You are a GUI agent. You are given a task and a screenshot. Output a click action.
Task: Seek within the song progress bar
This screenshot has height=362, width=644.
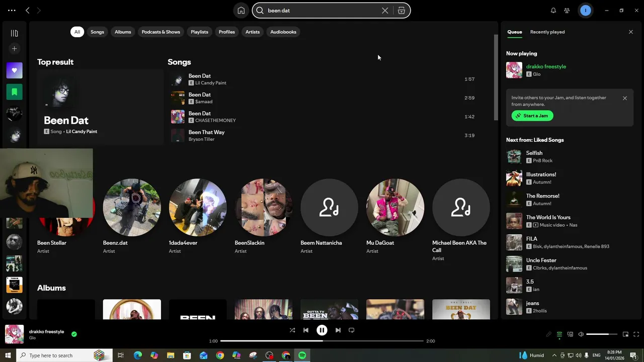(322, 341)
